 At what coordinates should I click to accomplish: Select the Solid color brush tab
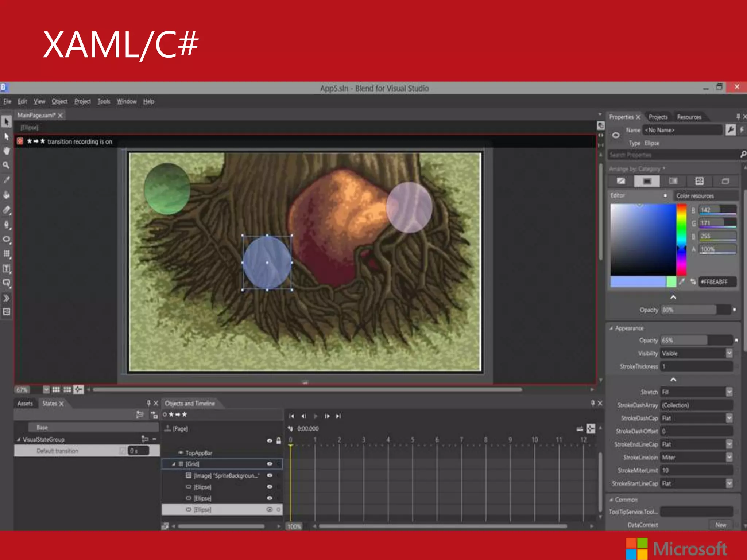(x=647, y=181)
